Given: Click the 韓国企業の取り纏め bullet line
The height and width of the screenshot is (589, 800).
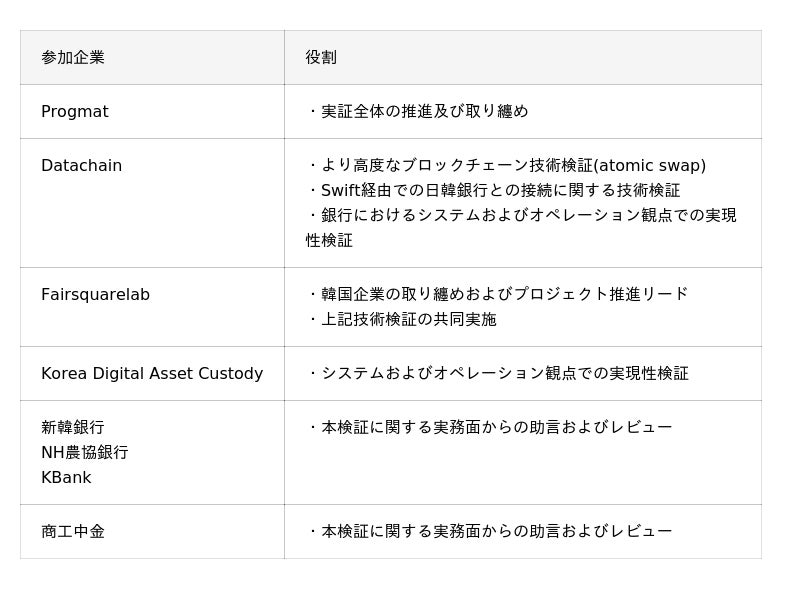Looking at the screenshot, I should click(x=504, y=295).
